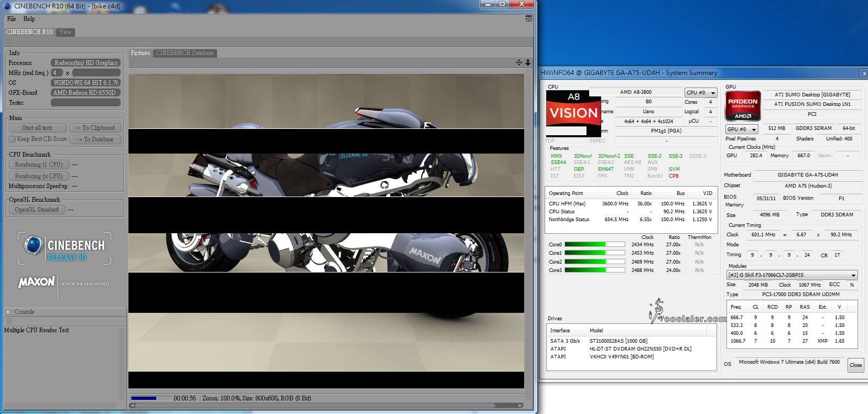The width and height of the screenshot is (868, 414).
Task: Click the rendered motorcycle picture
Action: [326, 231]
